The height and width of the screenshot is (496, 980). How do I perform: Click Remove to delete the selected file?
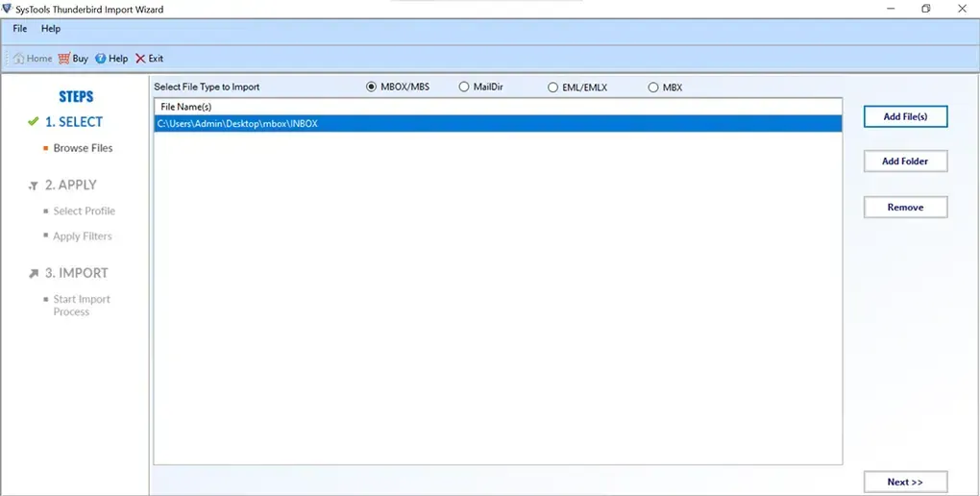click(x=905, y=208)
